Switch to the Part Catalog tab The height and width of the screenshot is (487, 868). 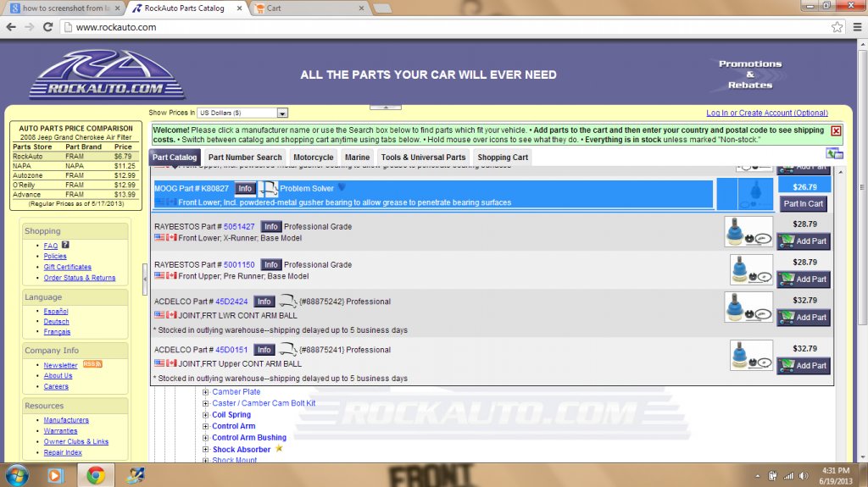175,158
